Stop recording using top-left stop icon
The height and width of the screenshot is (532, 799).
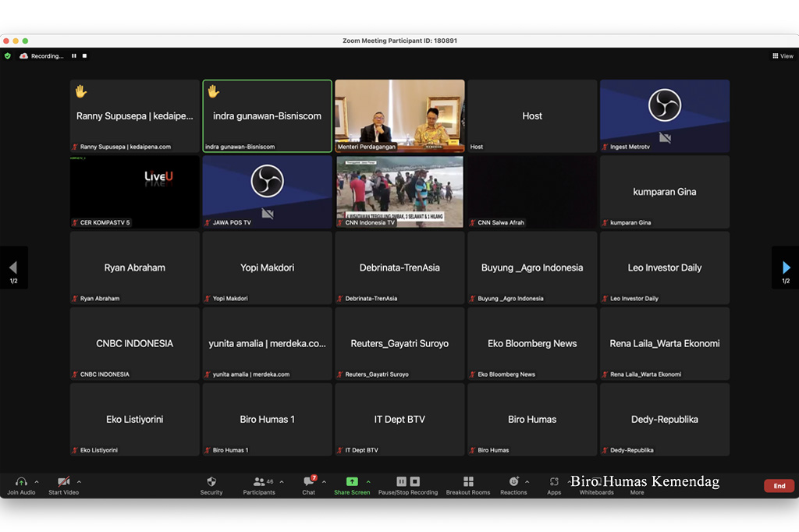click(84, 56)
